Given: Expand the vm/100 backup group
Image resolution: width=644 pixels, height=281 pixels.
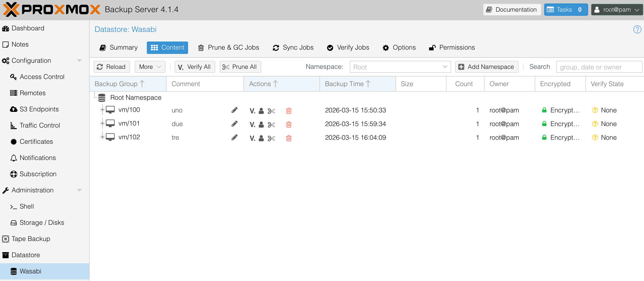Looking at the screenshot, I should click(x=102, y=110).
